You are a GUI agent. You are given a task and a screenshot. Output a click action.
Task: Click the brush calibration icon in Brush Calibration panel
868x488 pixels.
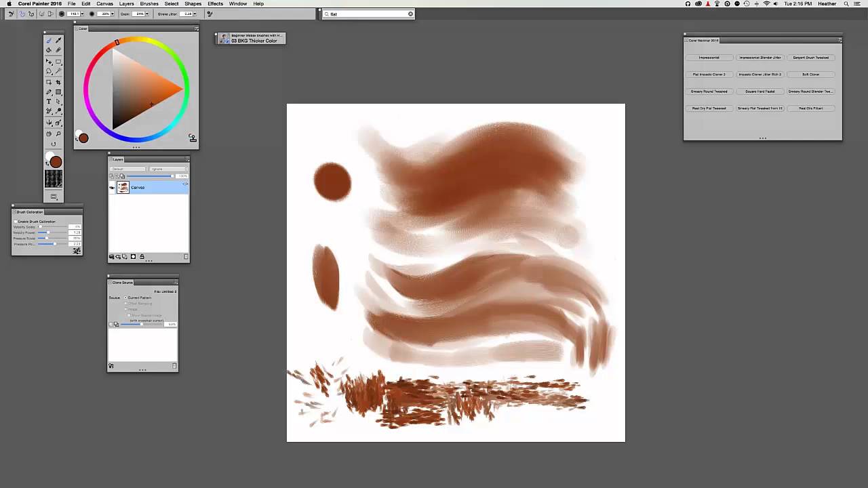tap(77, 251)
